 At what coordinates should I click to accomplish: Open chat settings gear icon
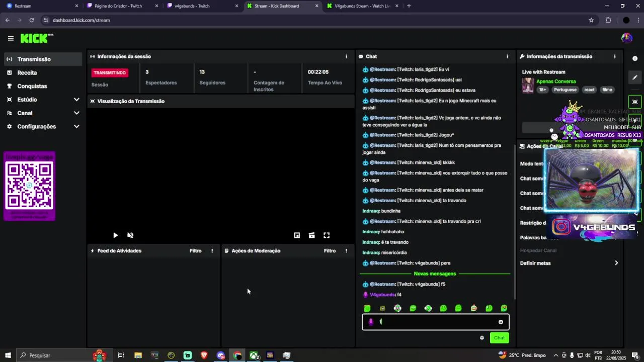(482, 338)
